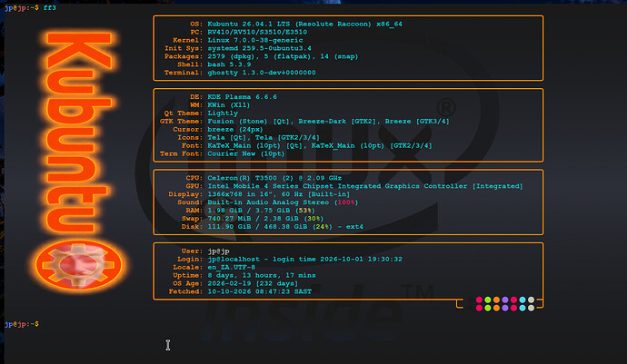Select the upper-row cyan color dot
Viewport: 627px width, 364px height.
click(x=522, y=300)
